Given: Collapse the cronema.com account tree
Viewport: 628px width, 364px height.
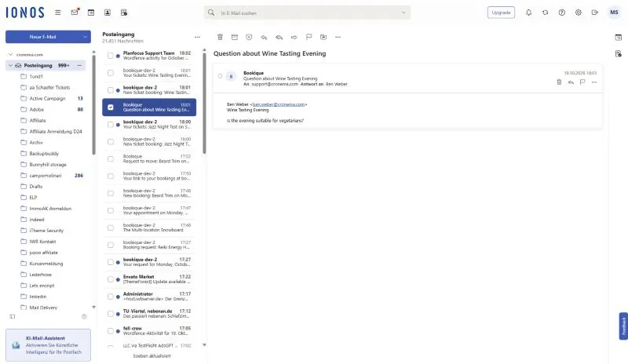Looking at the screenshot, I should pos(11,54).
